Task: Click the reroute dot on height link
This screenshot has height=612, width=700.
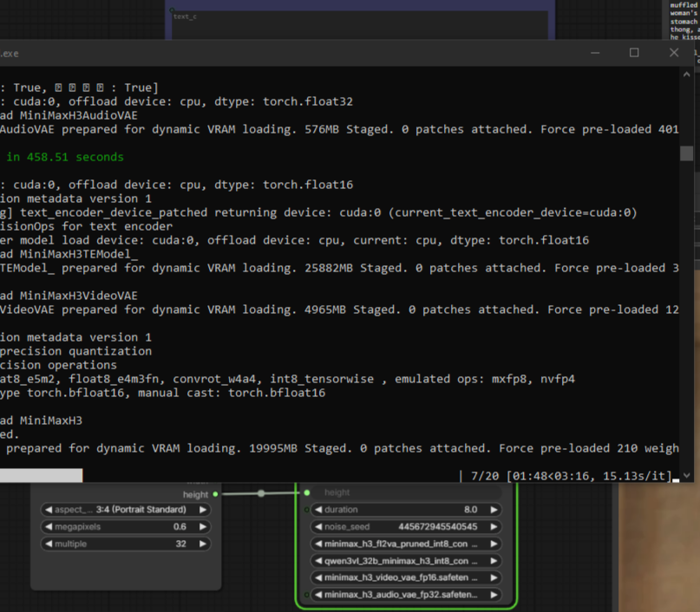Action: pos(261,493)
